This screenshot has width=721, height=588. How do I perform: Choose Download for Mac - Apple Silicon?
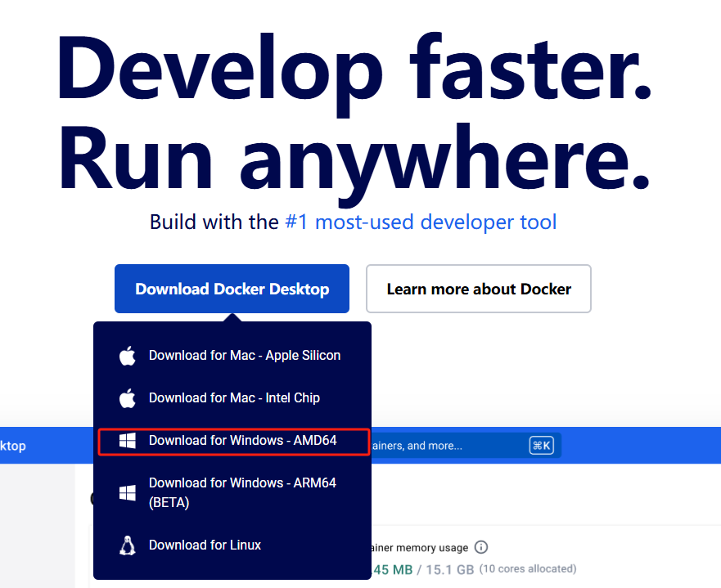click(x=232, y=356)
